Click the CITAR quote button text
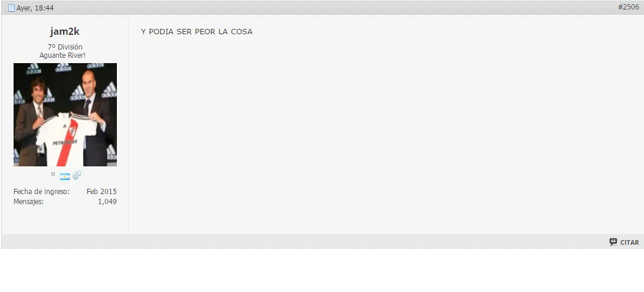The width and height of the screenshot is (644, 292). click(x=630, y=242)
